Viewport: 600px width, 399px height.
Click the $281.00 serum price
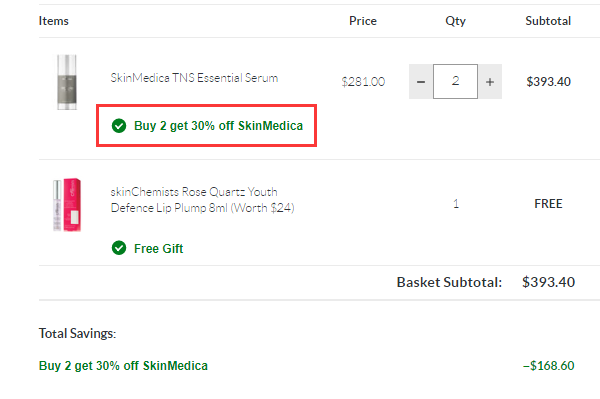(x=363, y=81)
